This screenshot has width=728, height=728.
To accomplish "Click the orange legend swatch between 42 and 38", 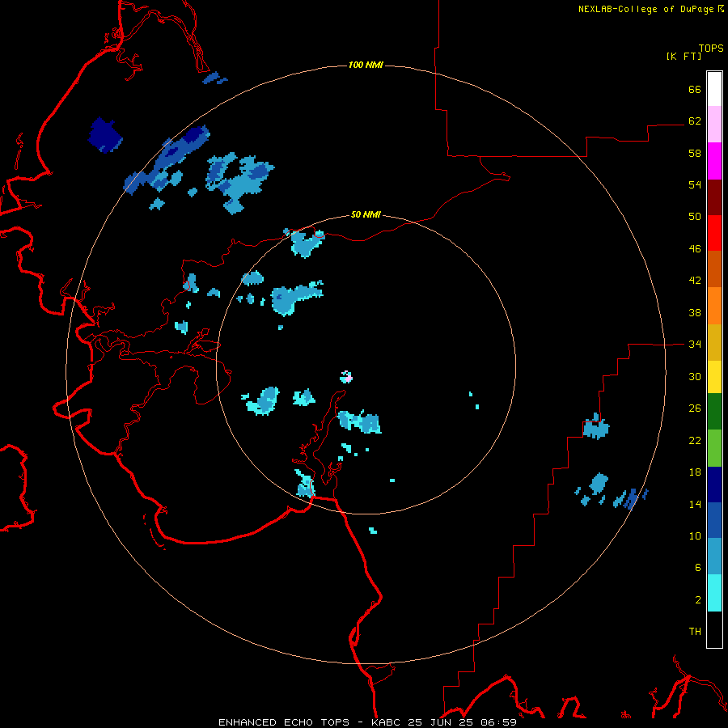I will coord(714,305).
